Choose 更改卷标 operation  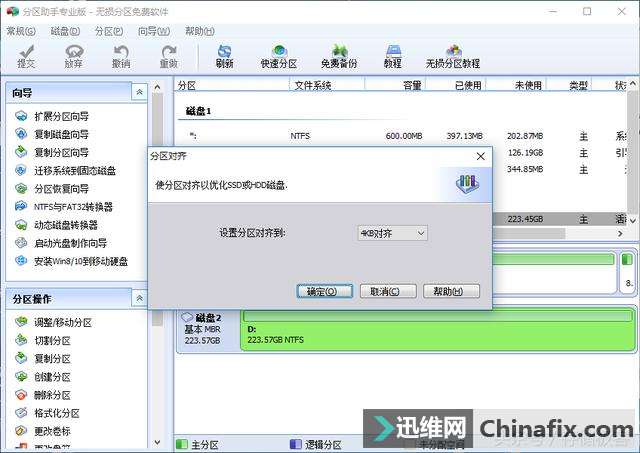43,431
